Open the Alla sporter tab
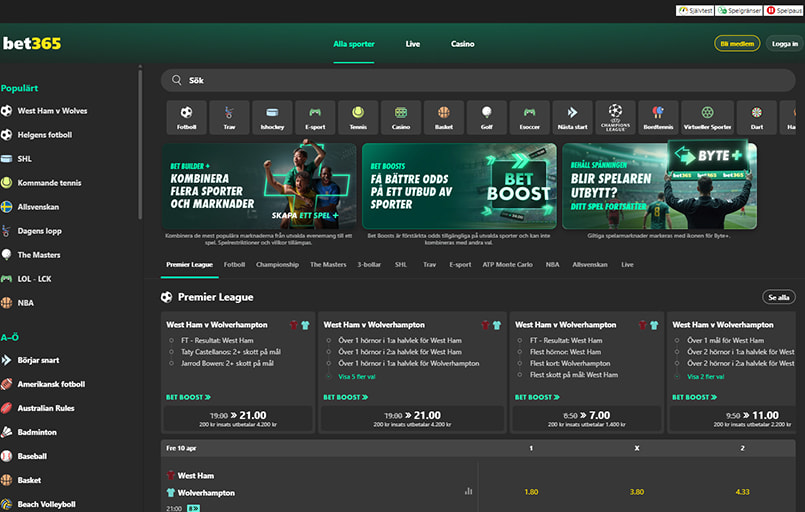Image resolution: width=805 pixels, height=512 pixels. [x=354, y=44]
